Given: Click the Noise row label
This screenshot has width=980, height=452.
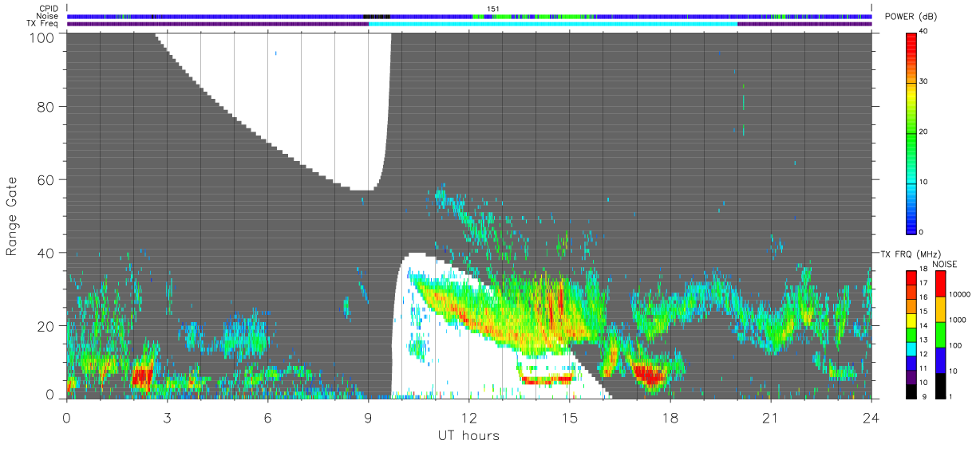Looking at the screenshot, I should click(49, 16).
